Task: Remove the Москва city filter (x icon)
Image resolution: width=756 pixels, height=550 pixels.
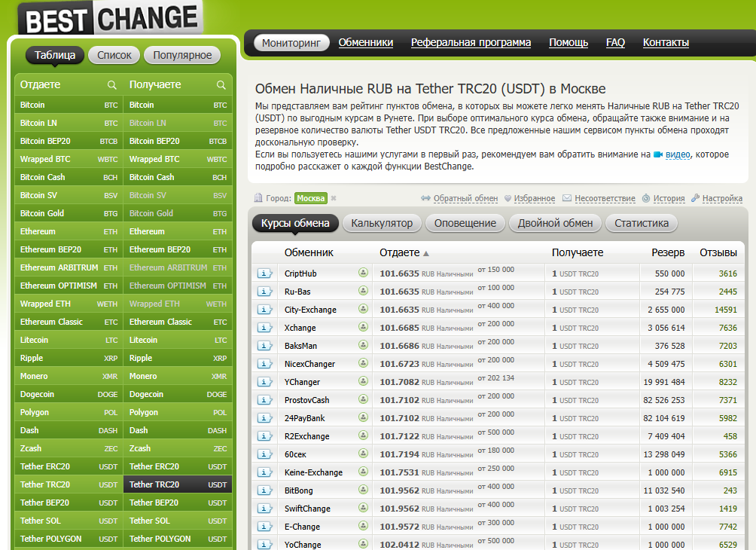Action: pyautogui.click(x=334, y=198)
